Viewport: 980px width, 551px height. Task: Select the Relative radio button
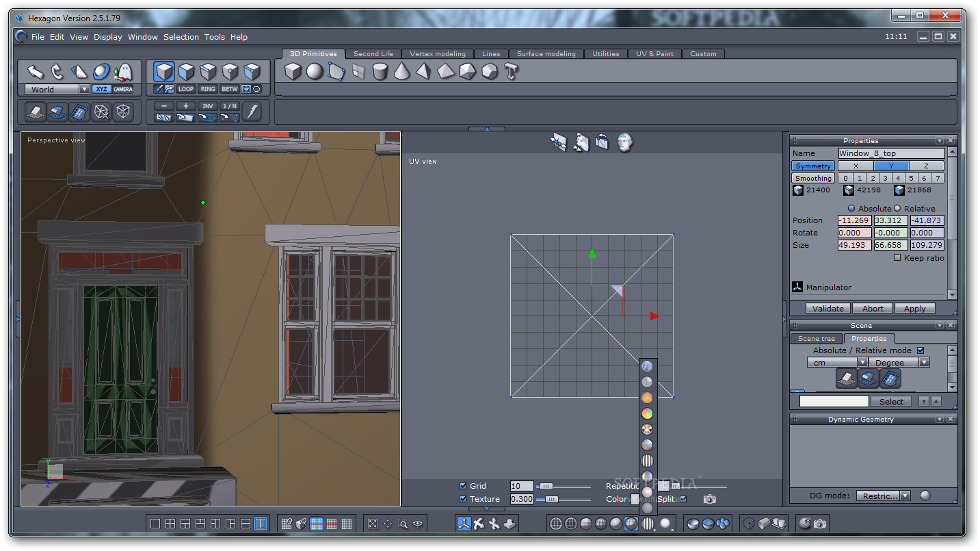click(898, 209)
